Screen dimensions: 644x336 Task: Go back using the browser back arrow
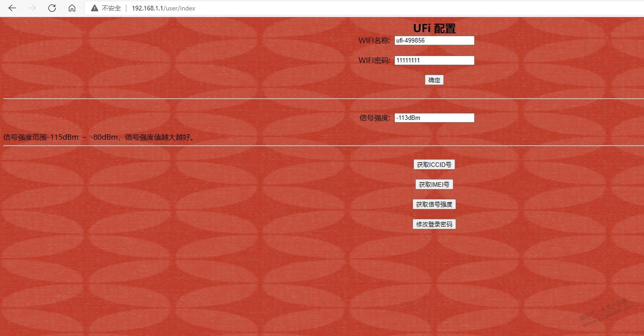(12, 8)
